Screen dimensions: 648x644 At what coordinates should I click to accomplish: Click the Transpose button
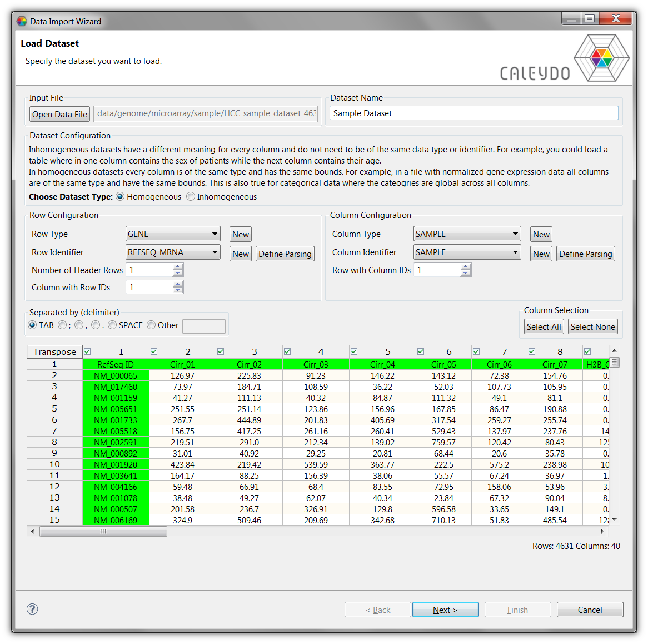point(54,351)
